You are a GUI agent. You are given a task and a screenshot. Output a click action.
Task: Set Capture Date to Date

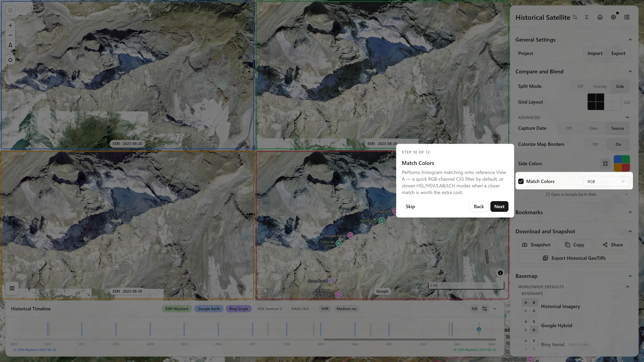(593, 128)
